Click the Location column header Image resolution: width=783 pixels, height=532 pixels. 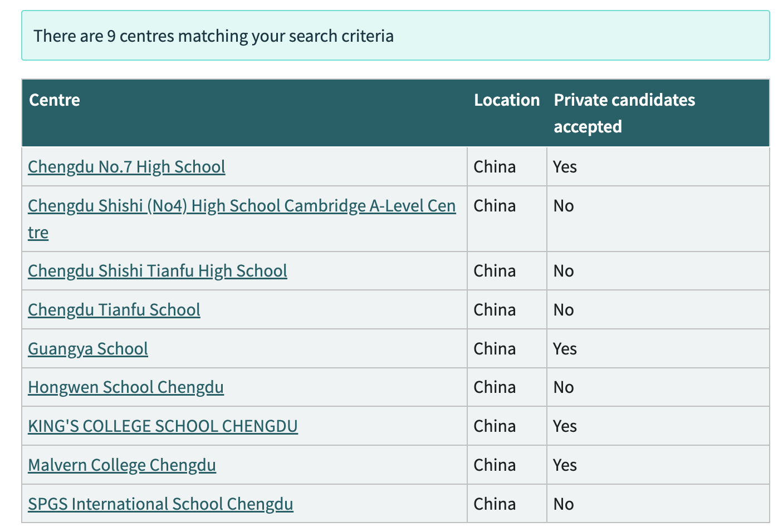click(x=507, y=100)
